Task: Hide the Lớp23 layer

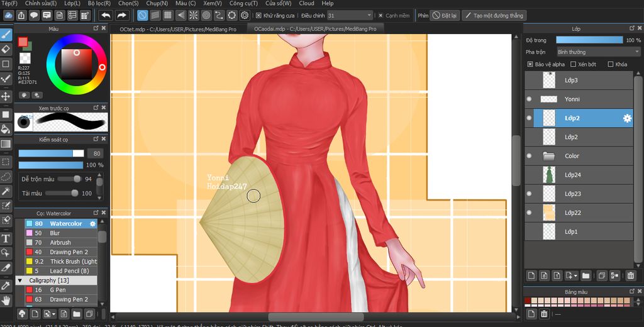Action: [529, 194]
